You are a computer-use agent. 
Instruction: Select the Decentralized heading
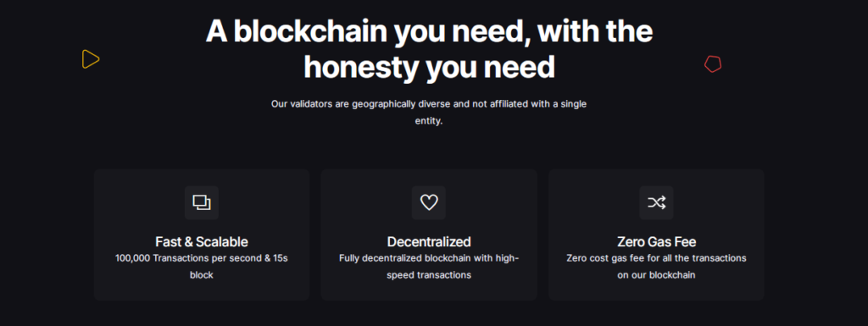click(x=429, y=241)
